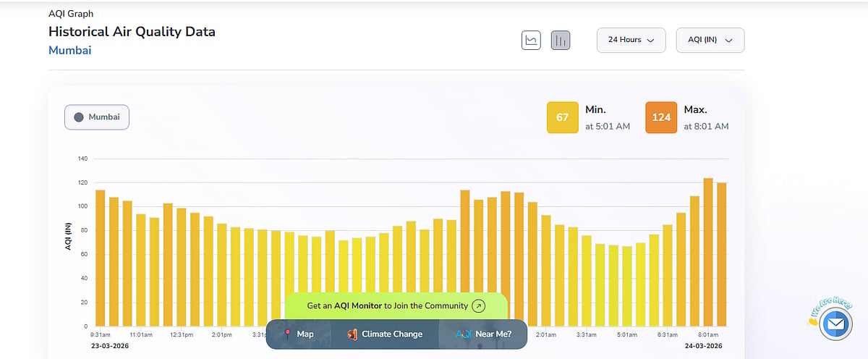Select the bar above 12:31pm label

click(x=182, y=267)
